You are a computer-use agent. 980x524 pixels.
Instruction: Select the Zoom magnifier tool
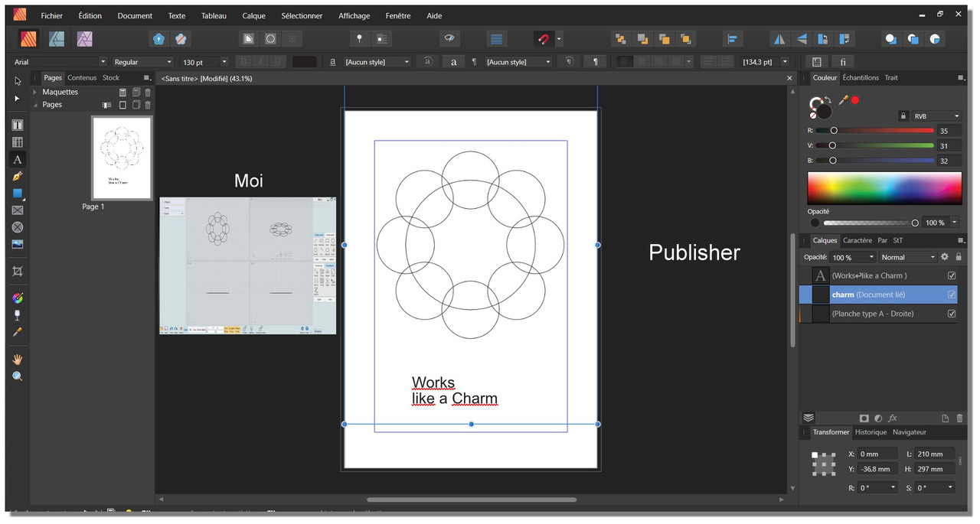[18, 376]
